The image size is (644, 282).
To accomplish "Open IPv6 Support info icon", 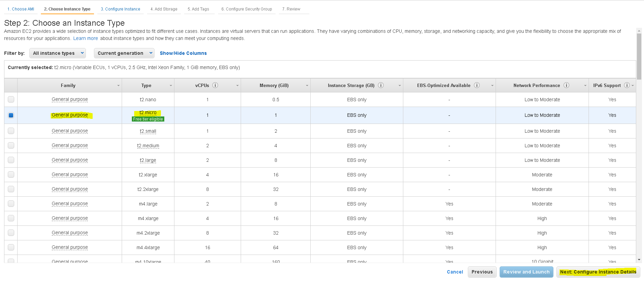I will [627, 85].
